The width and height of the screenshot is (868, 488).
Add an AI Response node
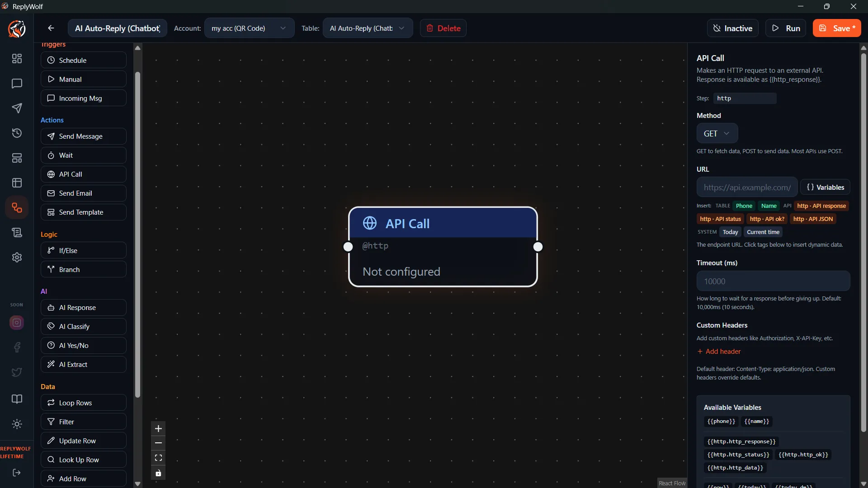[83, 307]
